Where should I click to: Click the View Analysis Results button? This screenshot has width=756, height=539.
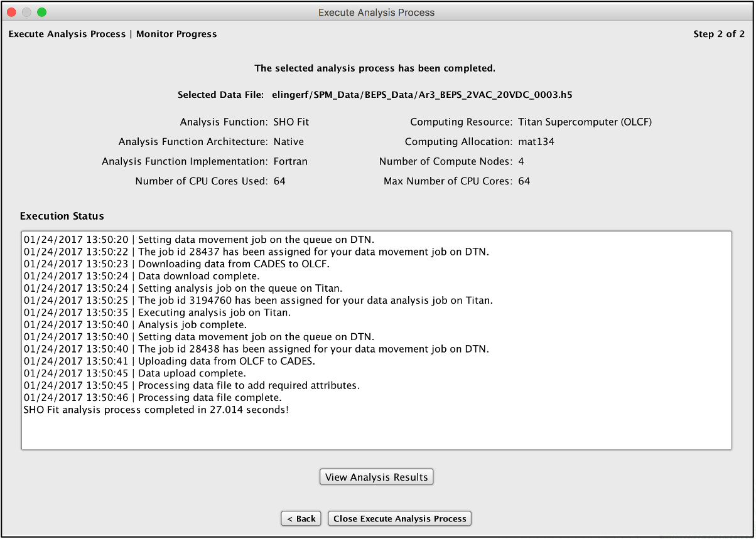click(x=376, y=477)
